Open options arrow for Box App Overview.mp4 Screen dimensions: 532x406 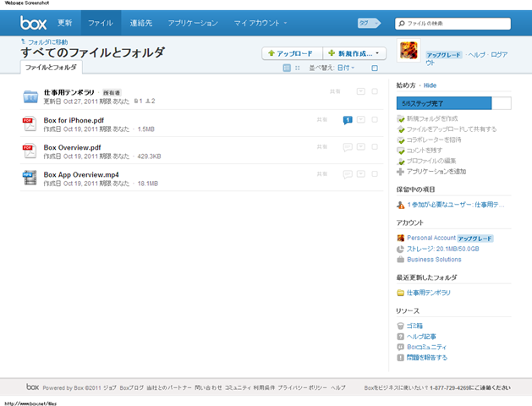[361, 173]
